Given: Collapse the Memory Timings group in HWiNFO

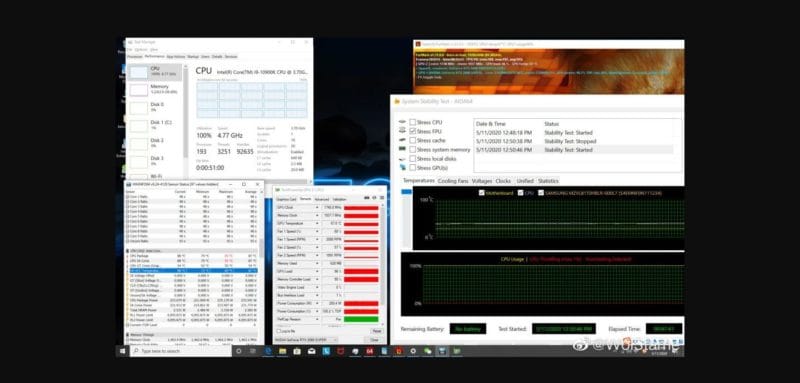Looking at the screenshot, I should 128,335.
